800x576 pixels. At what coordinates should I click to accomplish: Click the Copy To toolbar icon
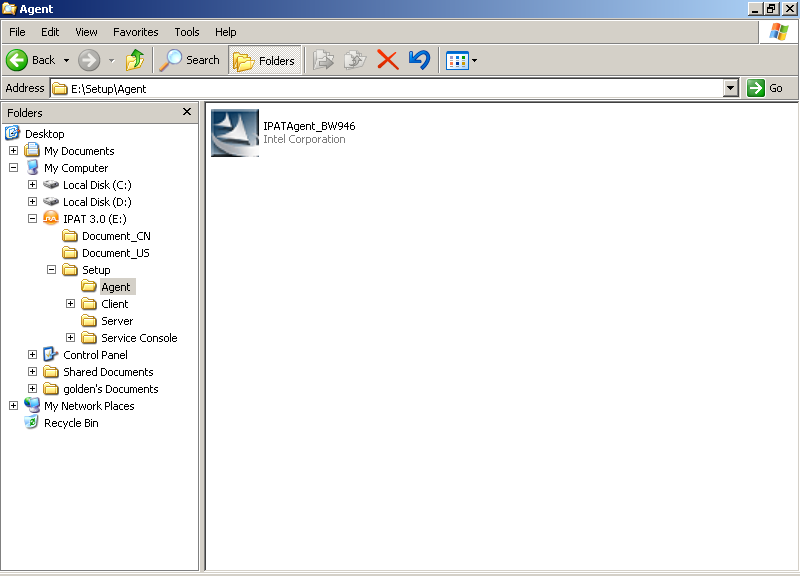(x=355, y=60)
